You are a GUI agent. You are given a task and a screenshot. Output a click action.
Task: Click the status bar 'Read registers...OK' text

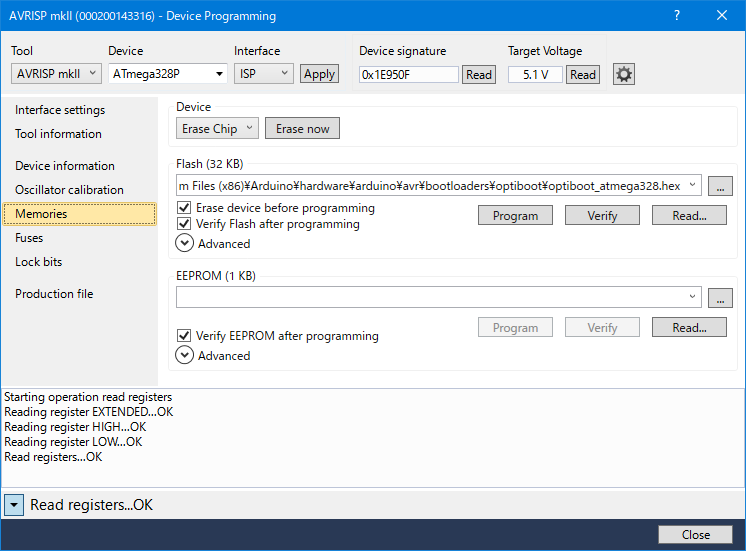[91, 505]
